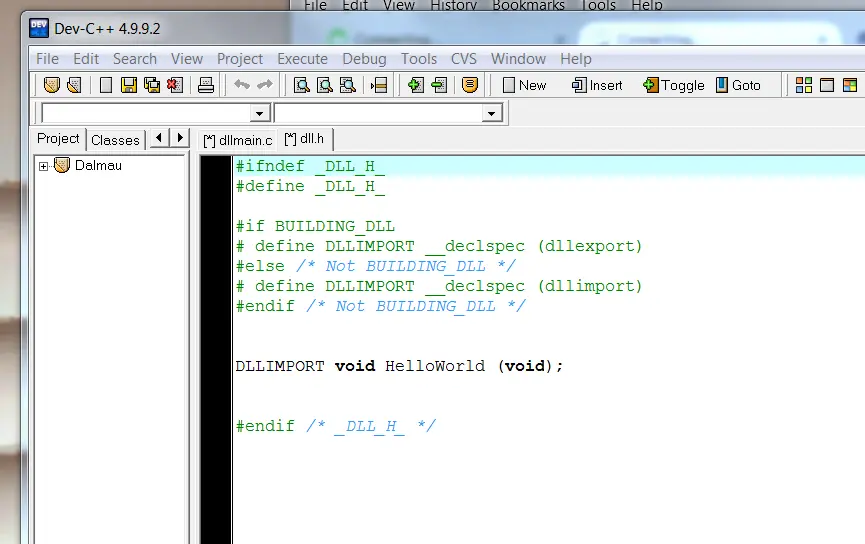
Task: Open the Debug menu
Action: 364,58
